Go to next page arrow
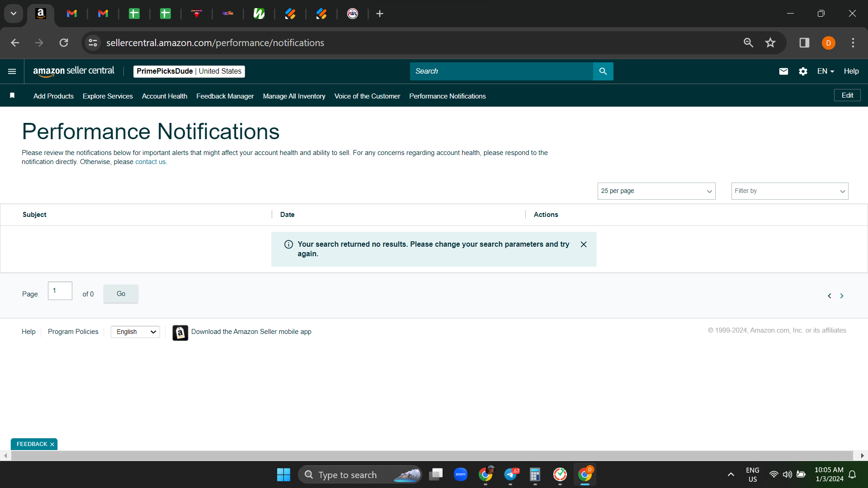The image size is (868, 488). 842,296
